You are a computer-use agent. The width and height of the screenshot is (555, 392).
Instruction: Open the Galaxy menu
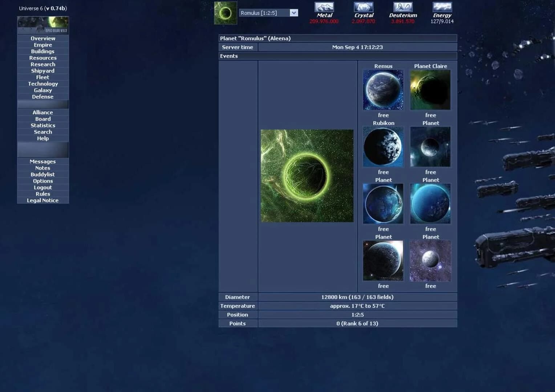point(42,90)
